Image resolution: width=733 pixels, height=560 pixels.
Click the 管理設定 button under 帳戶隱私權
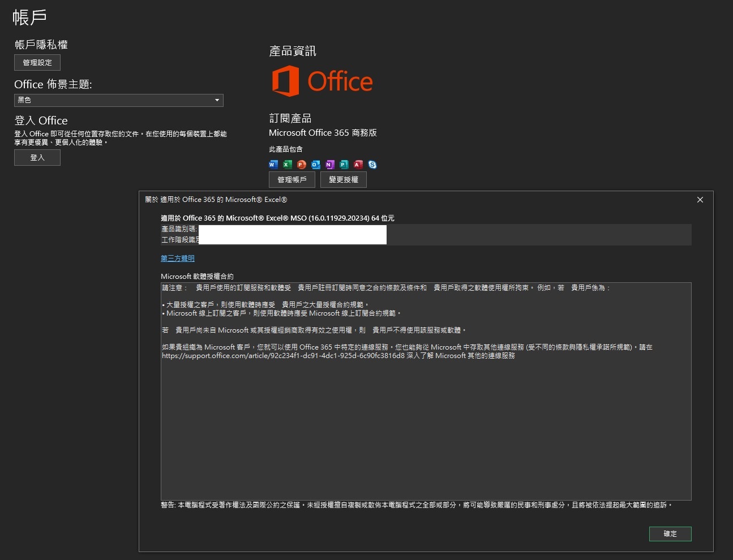click(x=37, y=63)
